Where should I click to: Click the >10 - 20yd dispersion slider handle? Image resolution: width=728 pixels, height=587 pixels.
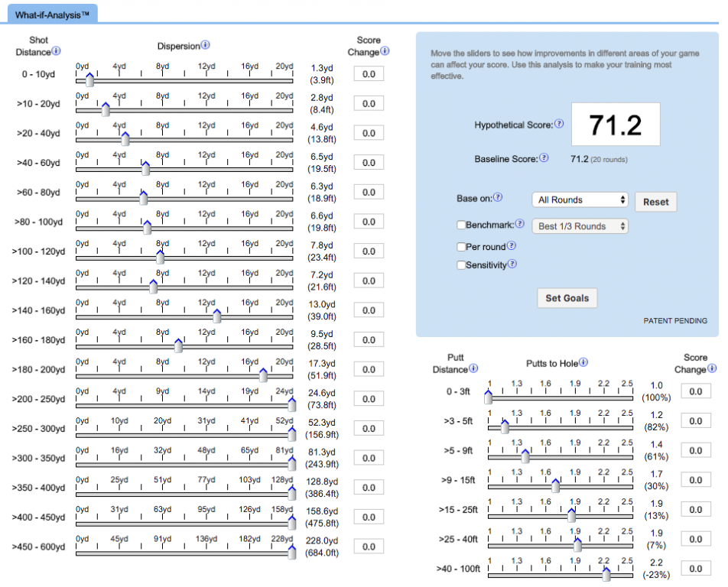click(106, 109)
